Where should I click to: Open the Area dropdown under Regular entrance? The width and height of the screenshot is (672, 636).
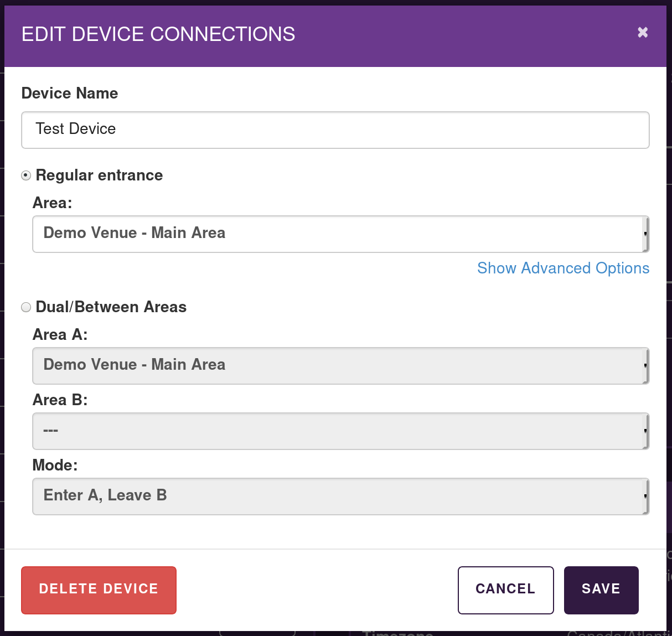tap(340, 234)
